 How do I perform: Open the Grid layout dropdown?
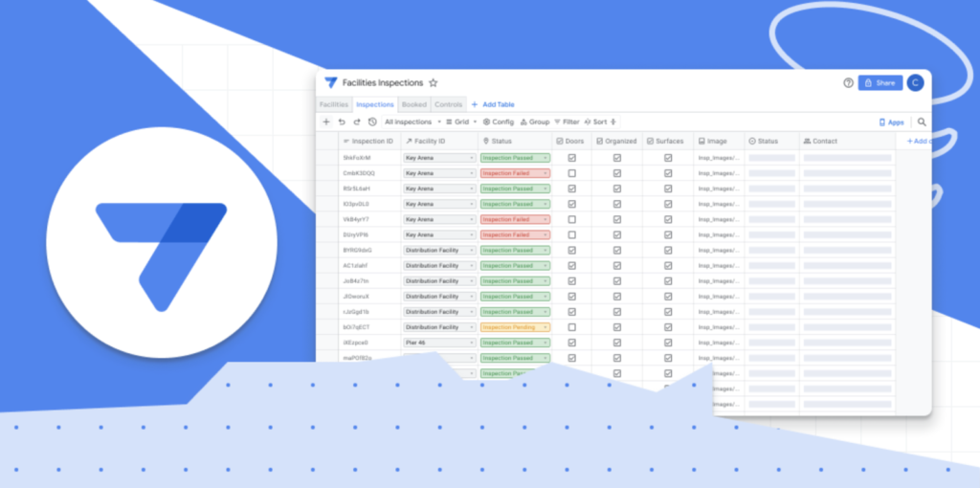coord(461,122)
